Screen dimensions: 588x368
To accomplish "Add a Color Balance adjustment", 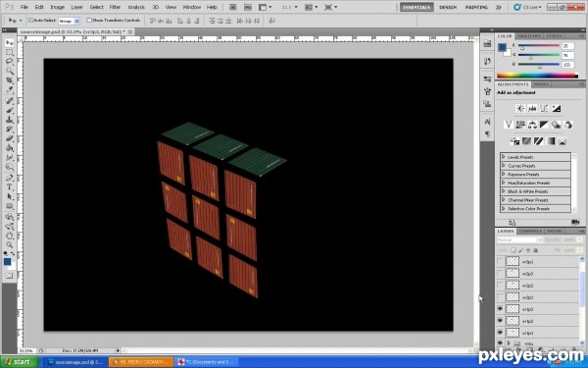I will [x=532, y=125].
